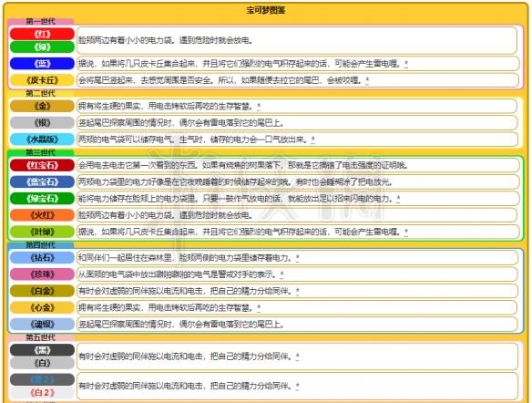Click the 第四世代 generation header

point(40,244)
